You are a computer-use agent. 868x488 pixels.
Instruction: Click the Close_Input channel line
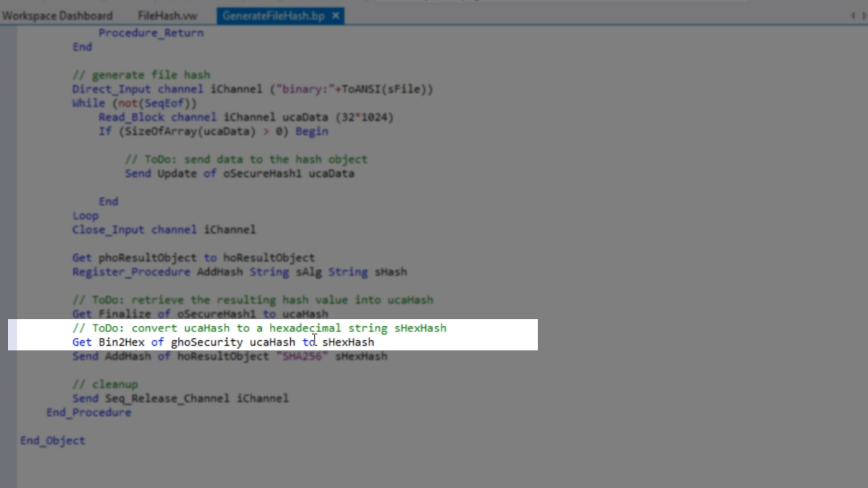(163, 230)
